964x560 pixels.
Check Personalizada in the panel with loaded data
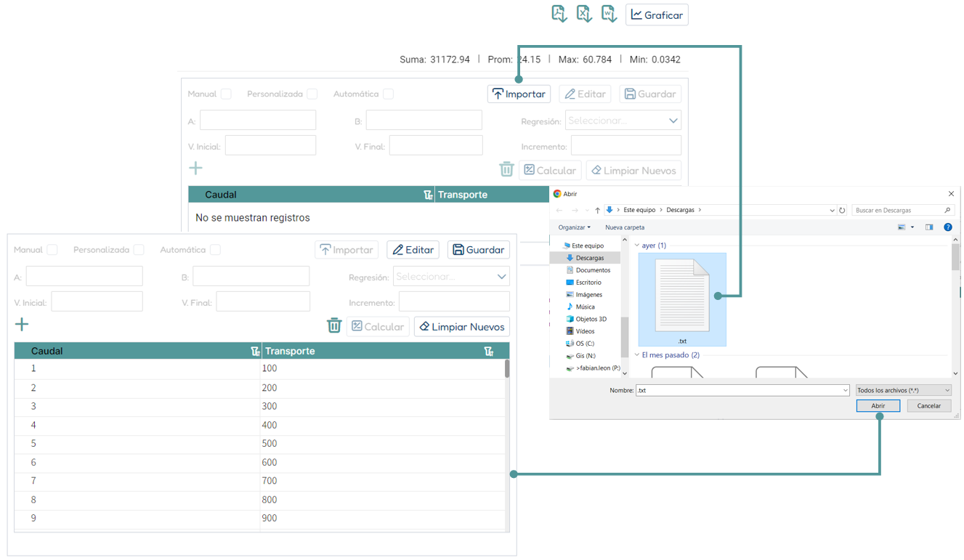click(x=139, y=250)
